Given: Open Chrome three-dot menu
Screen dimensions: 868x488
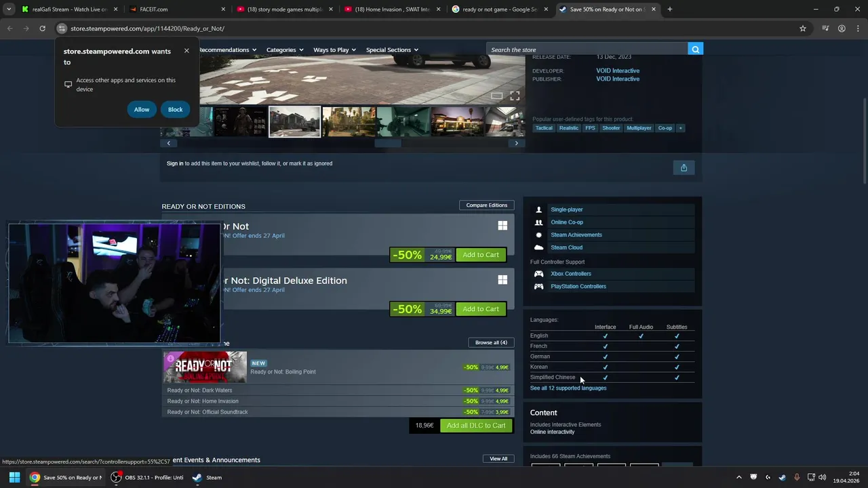Looking at the screenshot, I should coord(857,28).
